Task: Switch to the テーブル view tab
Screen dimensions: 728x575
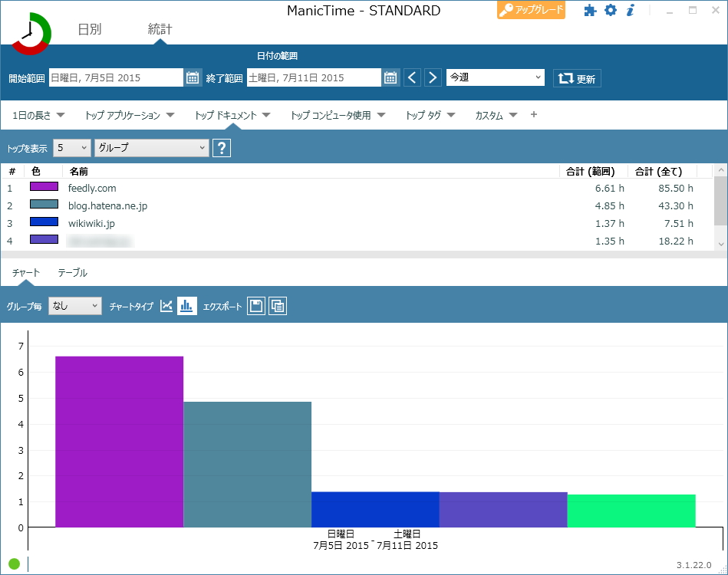Action: [72, 272]
